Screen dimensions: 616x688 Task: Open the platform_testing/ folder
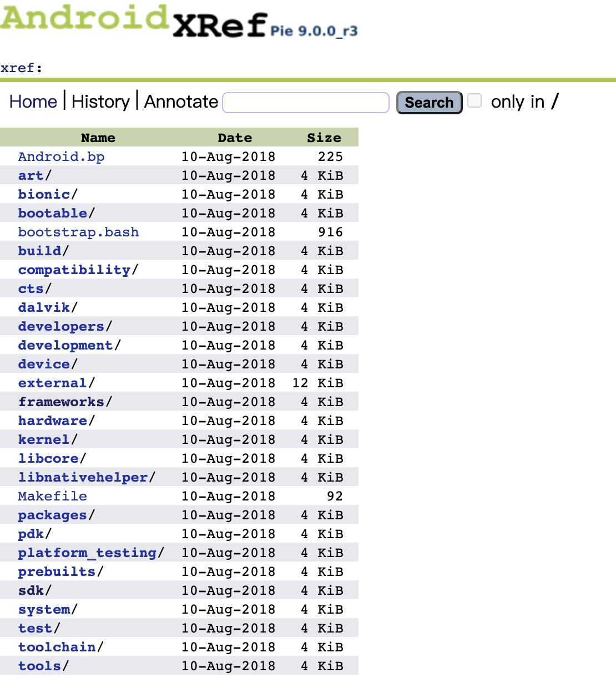[x=87, y=553]
